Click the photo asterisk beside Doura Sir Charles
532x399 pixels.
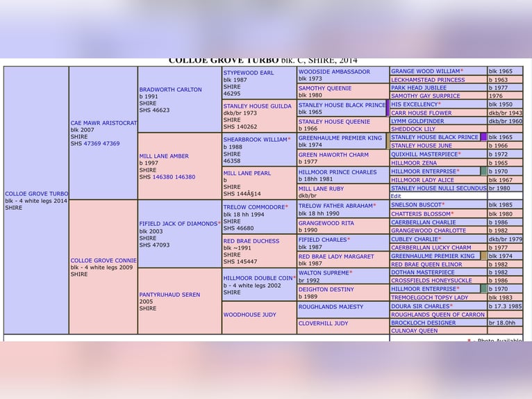(452, 306)
